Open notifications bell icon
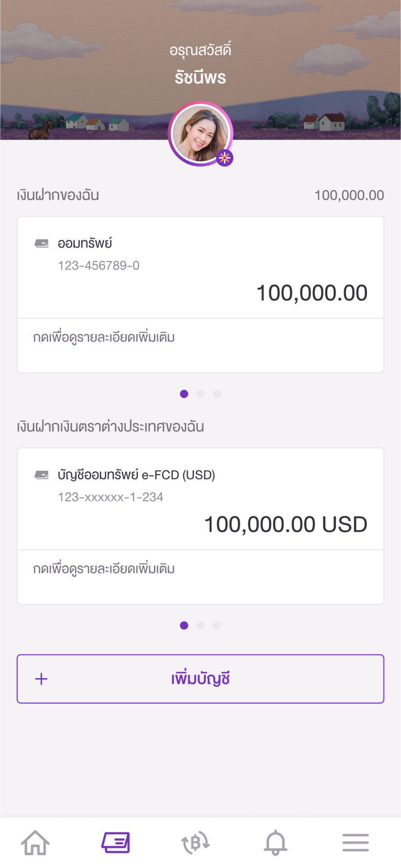Image resolution: width=401 pixels, height=868 pixels. (x=276, y=842)
